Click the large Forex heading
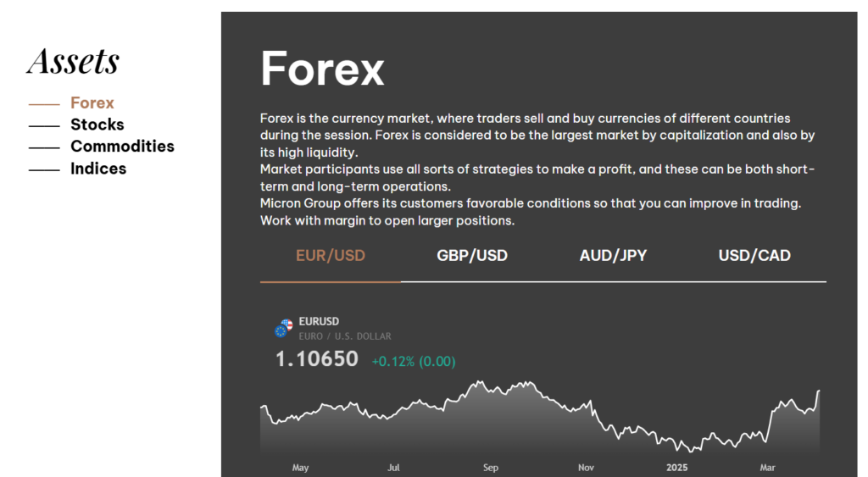The image size is (868, 477). (322, 68)
